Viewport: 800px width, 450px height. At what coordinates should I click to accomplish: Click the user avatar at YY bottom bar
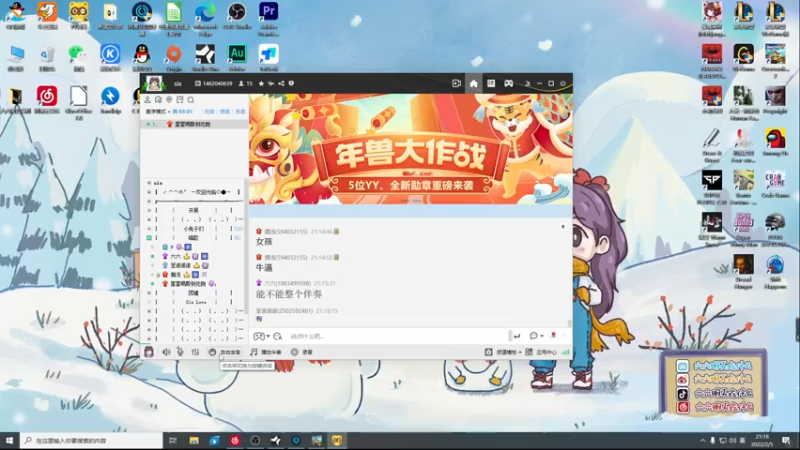pyautogui.click(x=148, y=352)
